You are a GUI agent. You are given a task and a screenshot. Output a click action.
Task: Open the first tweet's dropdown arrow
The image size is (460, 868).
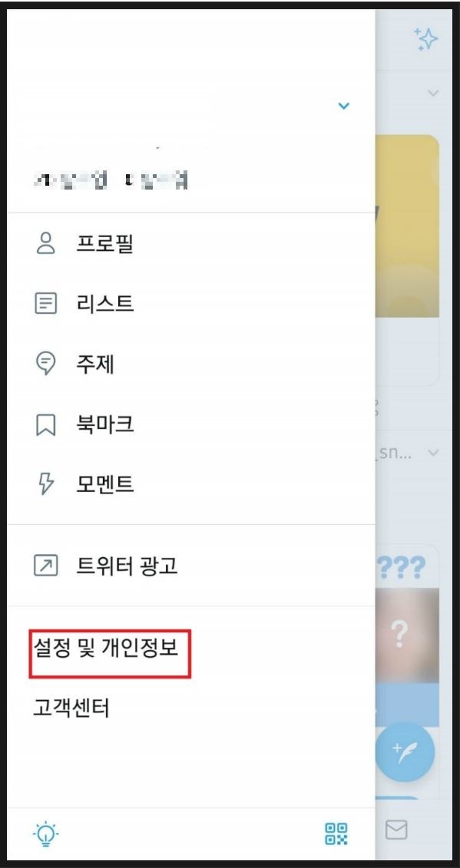(433, 93)
